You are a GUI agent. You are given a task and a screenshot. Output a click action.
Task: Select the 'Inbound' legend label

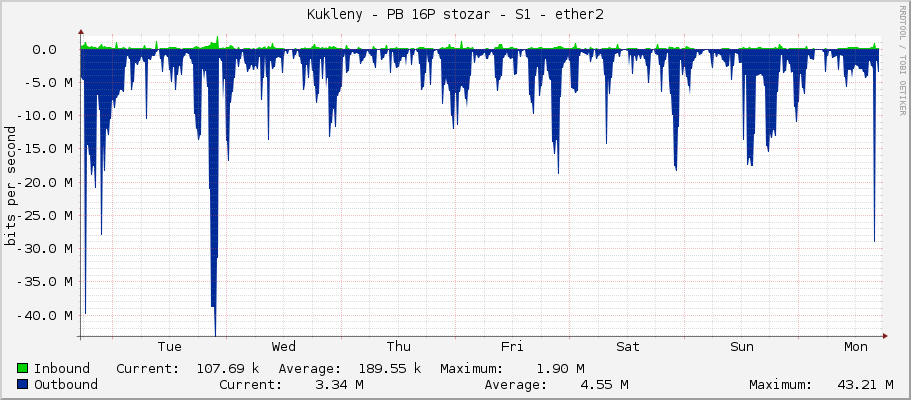(62, 369)
